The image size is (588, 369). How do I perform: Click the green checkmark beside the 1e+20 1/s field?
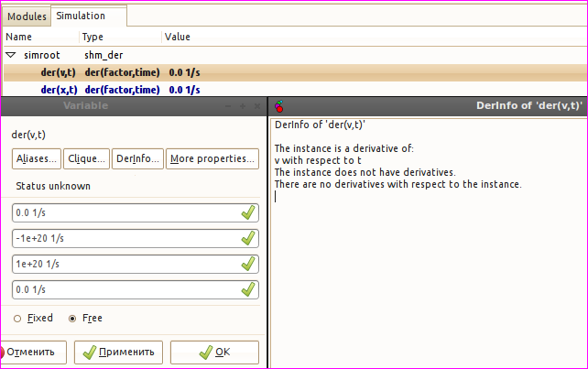(x=246, y=264)
